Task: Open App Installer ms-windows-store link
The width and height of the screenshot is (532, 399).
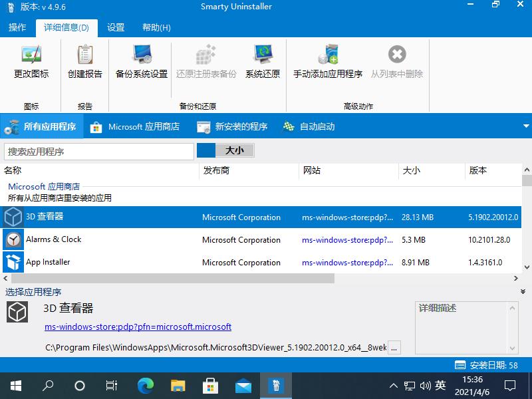Action: (347, 263)
